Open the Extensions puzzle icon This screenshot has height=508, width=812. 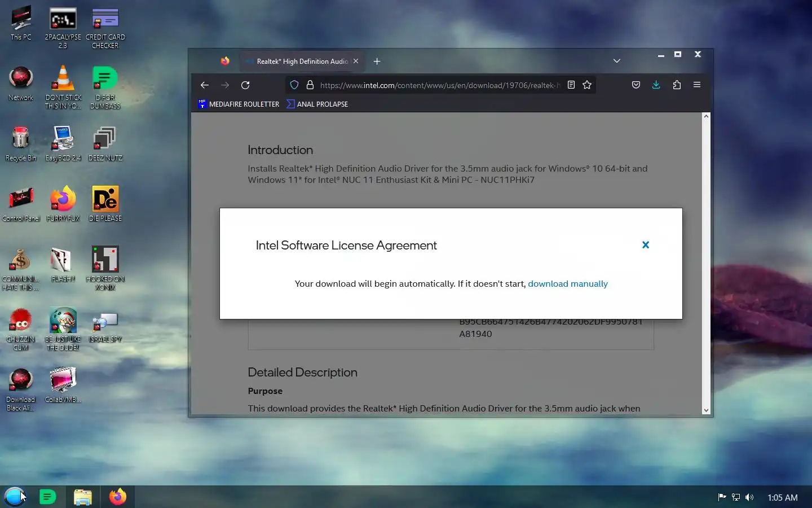(677, 85)
